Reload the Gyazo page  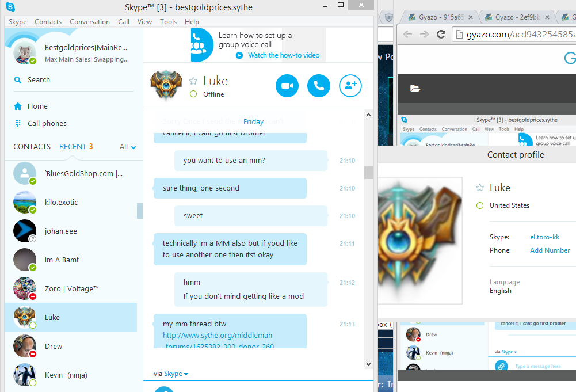[441, 34]
